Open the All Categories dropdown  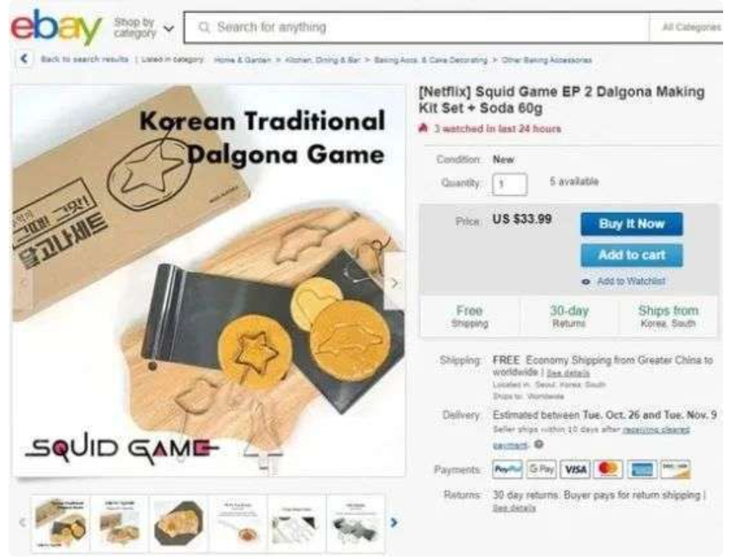(690, 27)
